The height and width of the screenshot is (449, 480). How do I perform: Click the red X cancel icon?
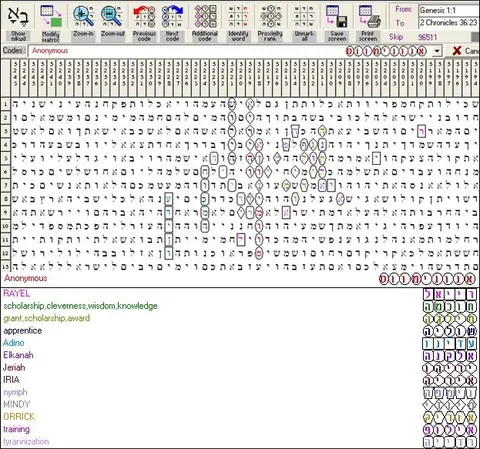coord(457,51)
